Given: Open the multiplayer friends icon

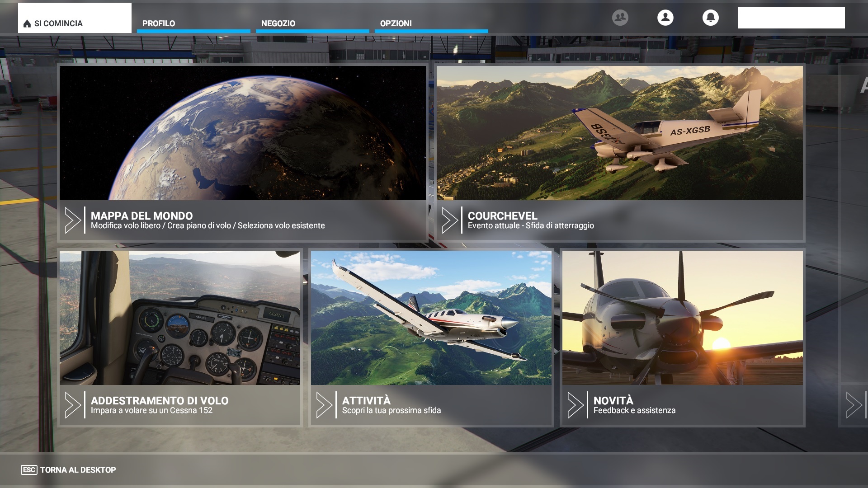Looking at the screenshot, I should [620, 18].
